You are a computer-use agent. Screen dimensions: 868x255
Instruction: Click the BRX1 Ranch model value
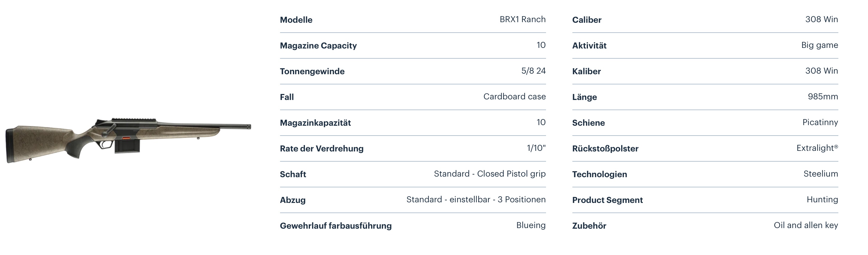point(522,19)
